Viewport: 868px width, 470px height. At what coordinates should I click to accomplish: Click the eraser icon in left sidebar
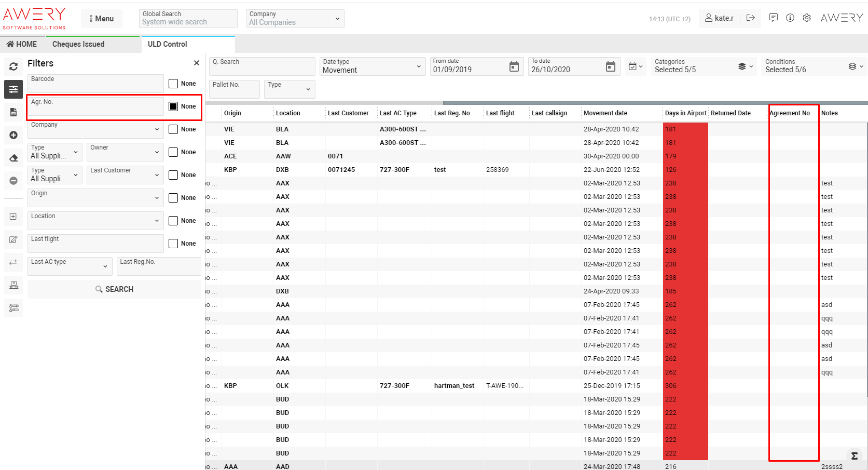[13, 158]
